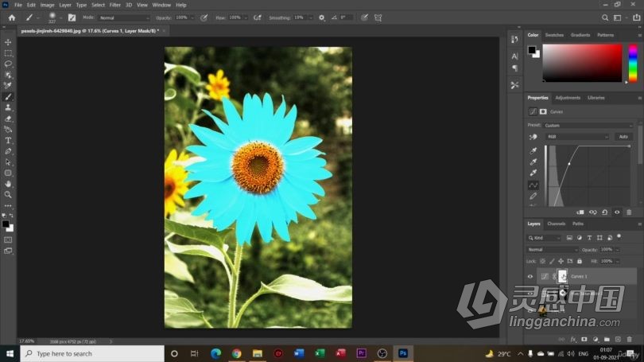Click the Windows taskbar search box
The height and width of the screenshot is (362, 644).
click(91, 353)
